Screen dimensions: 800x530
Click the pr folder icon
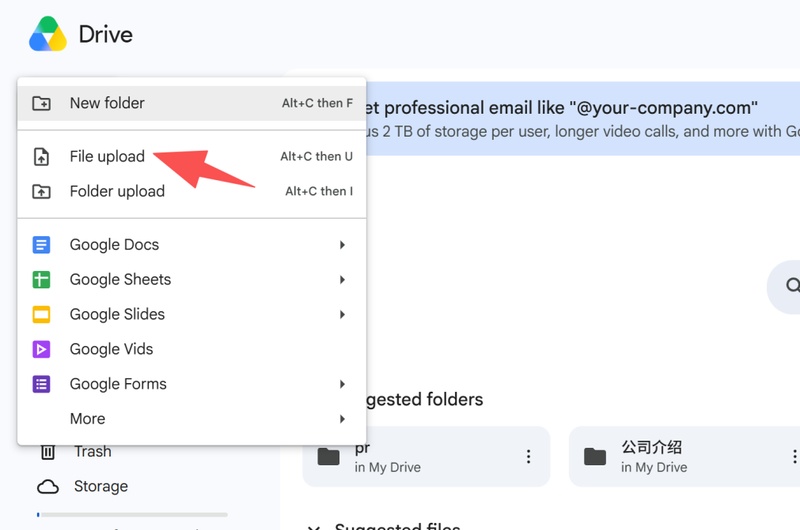[329, 457]
